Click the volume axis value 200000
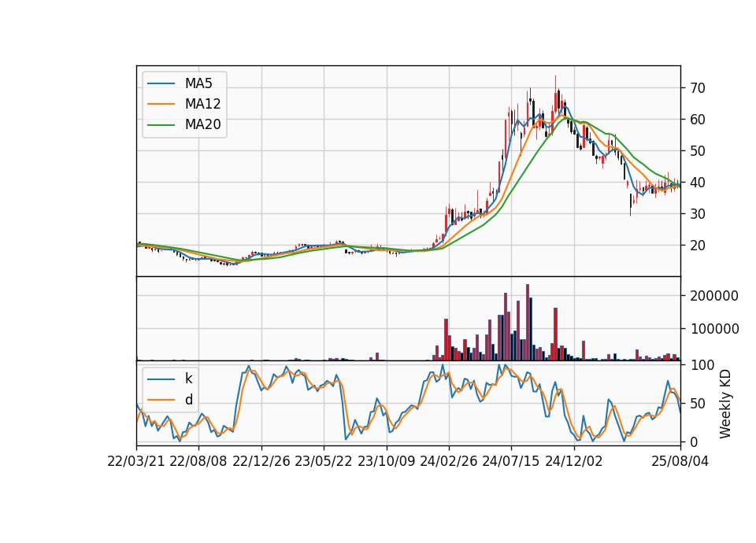The height and width of the screenshot is (543, 756). point(714,297)
